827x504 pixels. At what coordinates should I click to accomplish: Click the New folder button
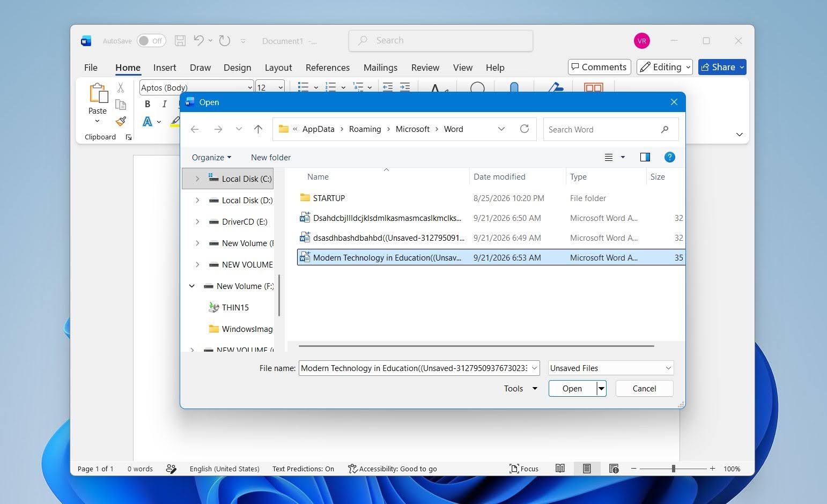pyautogui.click(x=271, y=157)
